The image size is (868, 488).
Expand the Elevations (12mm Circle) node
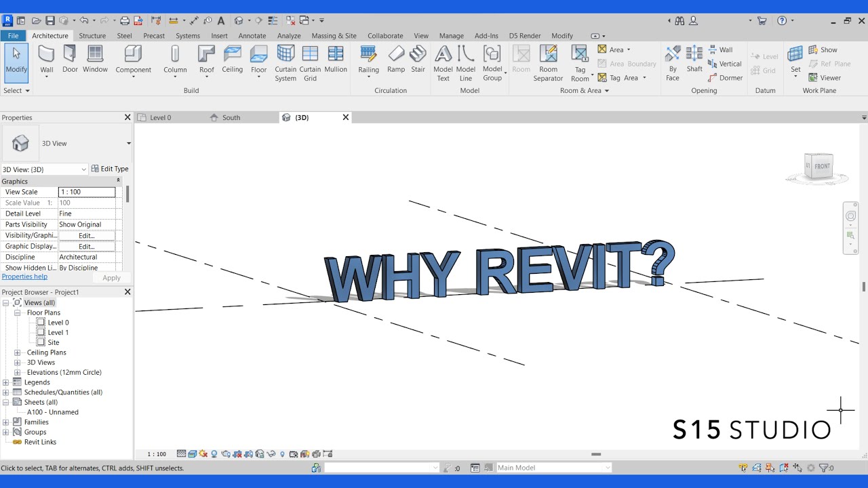tap(18, 373)
